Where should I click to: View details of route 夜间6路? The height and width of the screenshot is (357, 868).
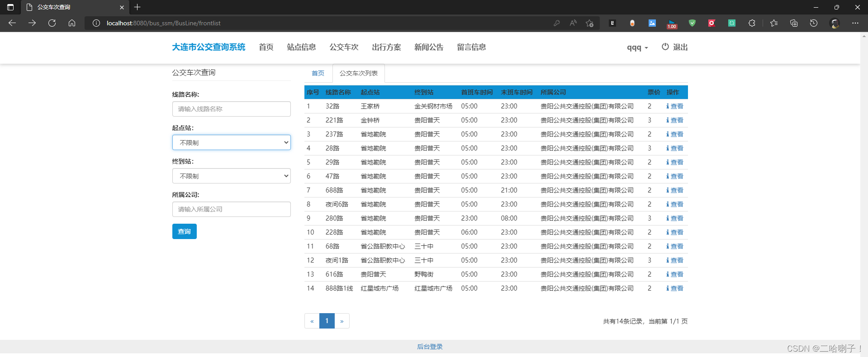[x=674, y=204]
